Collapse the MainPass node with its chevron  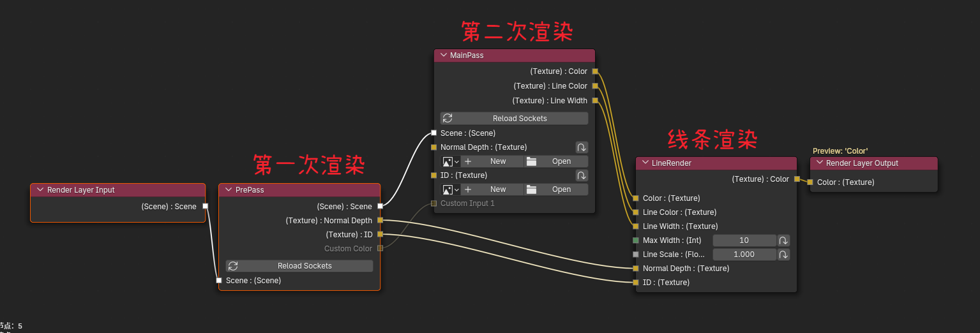(x=443, y=56)
